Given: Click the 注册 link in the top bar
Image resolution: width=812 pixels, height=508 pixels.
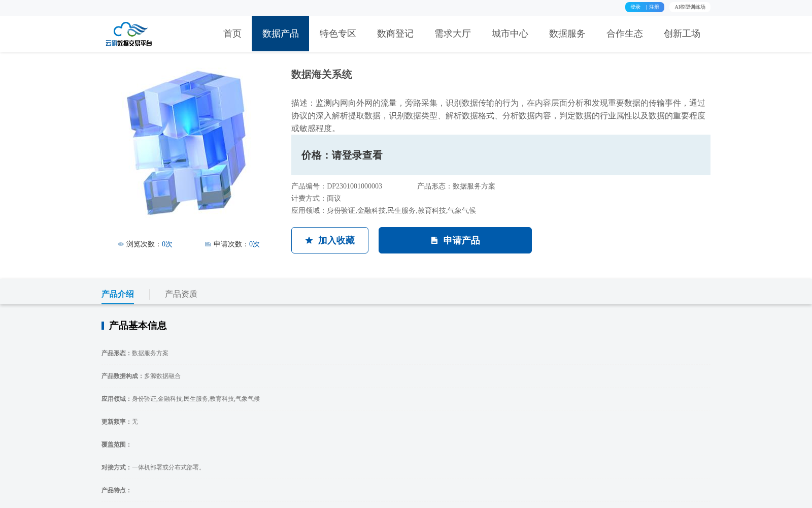Looking at the screenshot, I should pyautogui.click(x=654, y=7).
